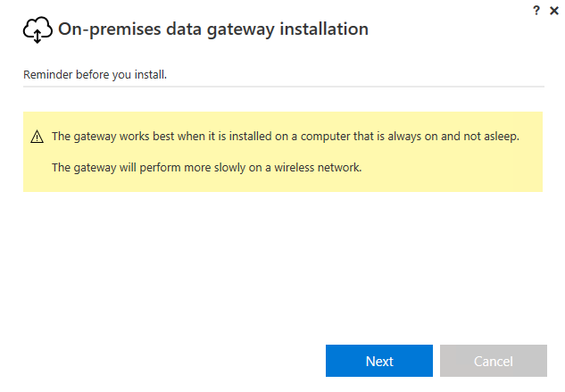
Task: Click the yellow warning triangle icon
Action: point(37,137)
